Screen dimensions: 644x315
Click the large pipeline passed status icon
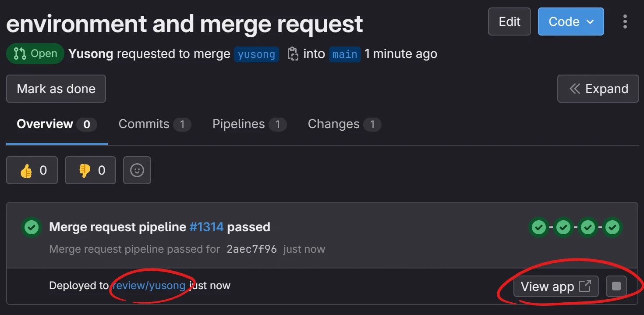[32, 227]
